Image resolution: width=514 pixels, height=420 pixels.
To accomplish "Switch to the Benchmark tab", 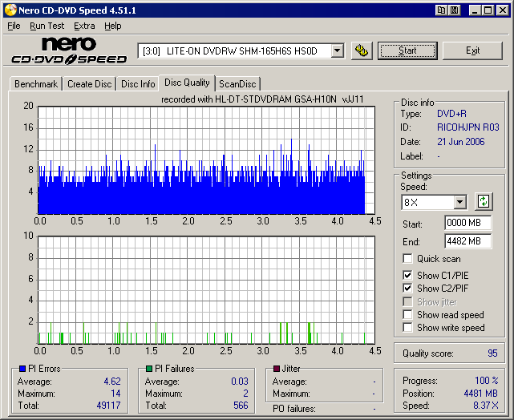I will coord(36,84).
